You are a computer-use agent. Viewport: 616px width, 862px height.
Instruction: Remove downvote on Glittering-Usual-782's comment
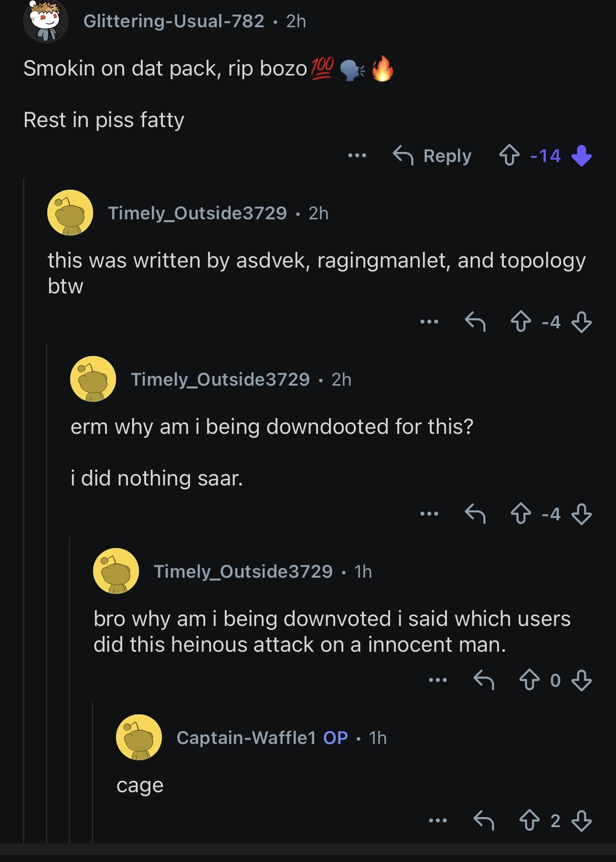point(581,156)
